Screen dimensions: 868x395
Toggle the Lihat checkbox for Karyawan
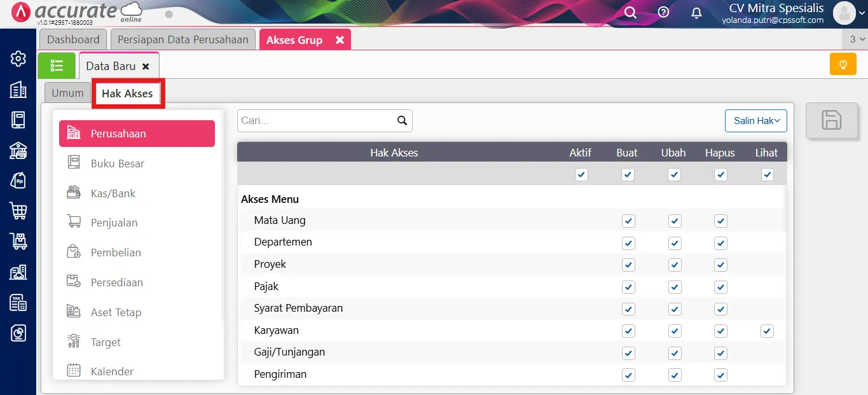click(x=767, y=331)
